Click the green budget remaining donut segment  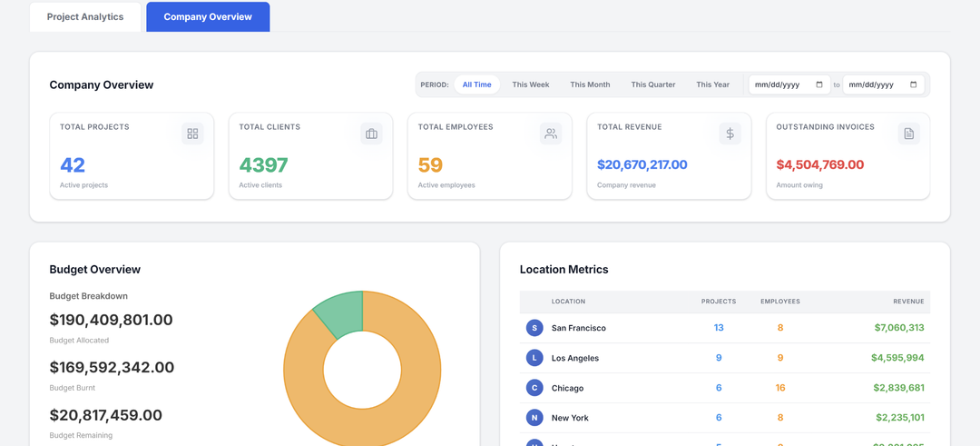coord(342,312)
